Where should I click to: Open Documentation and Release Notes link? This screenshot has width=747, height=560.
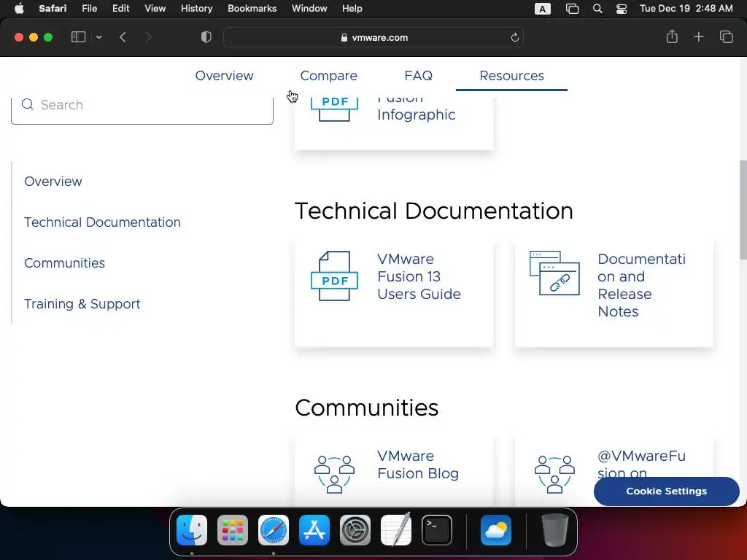click(641, 285)
